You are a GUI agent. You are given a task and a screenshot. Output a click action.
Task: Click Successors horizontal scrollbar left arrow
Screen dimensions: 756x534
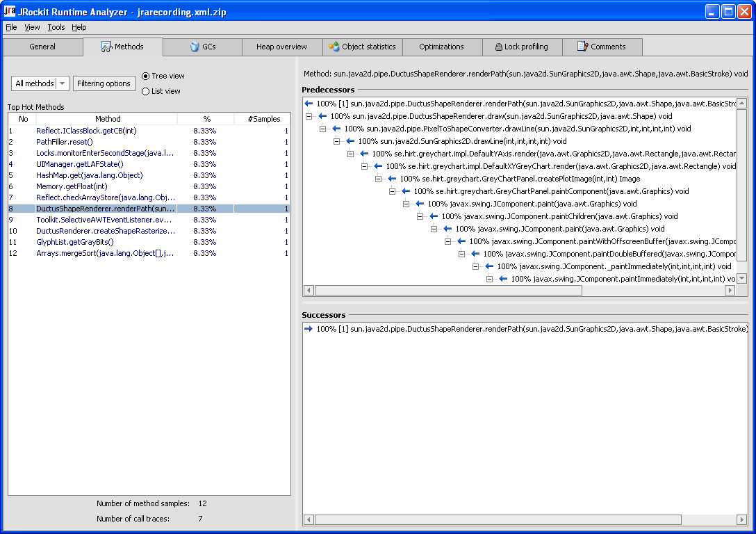click(309, 519)
